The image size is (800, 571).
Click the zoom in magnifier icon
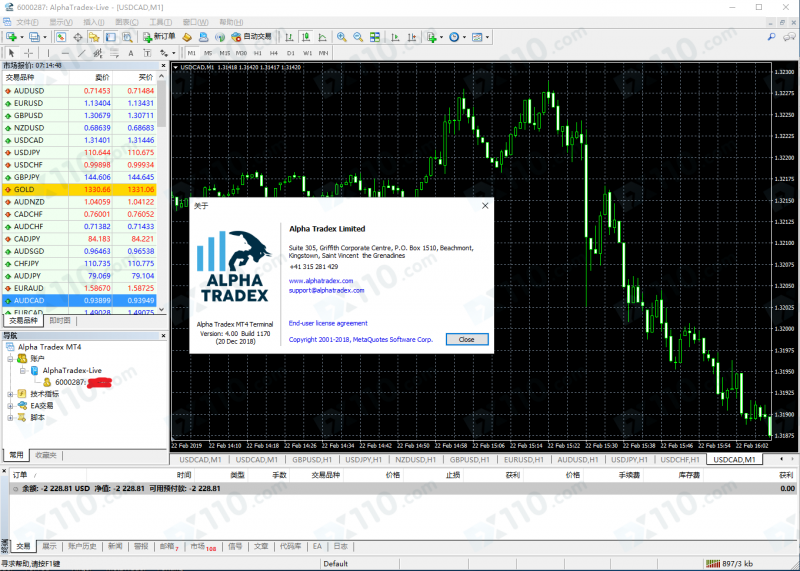tap(341, 37)
